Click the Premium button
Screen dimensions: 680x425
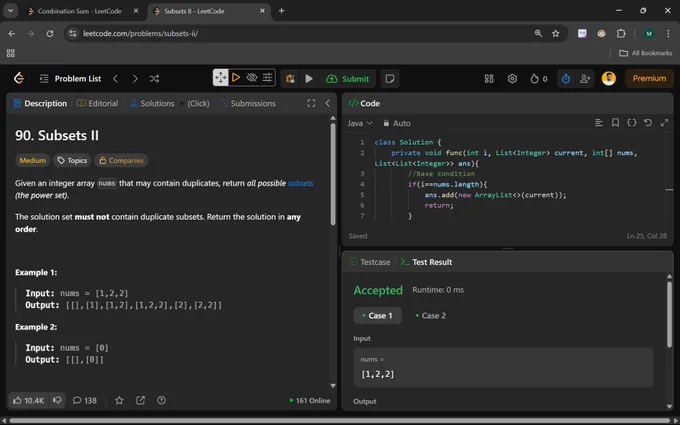coord(649,78)
